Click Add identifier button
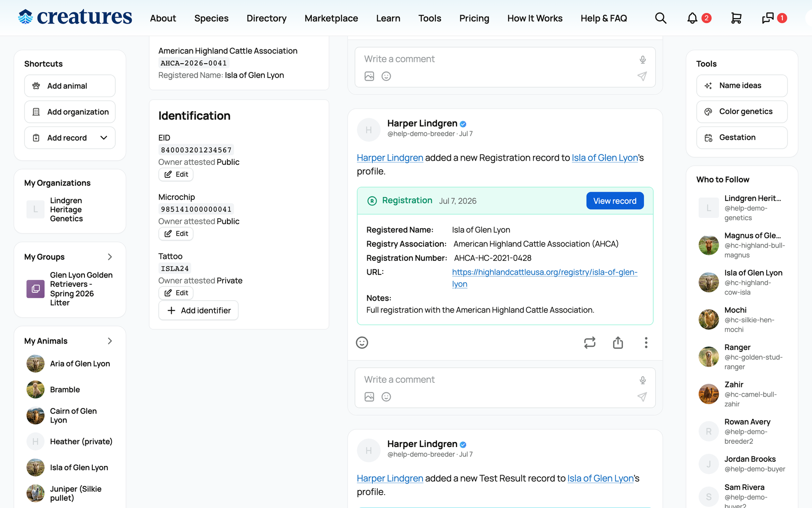The height and width of the screenshot is (508, 812). [x=198, y=310]
